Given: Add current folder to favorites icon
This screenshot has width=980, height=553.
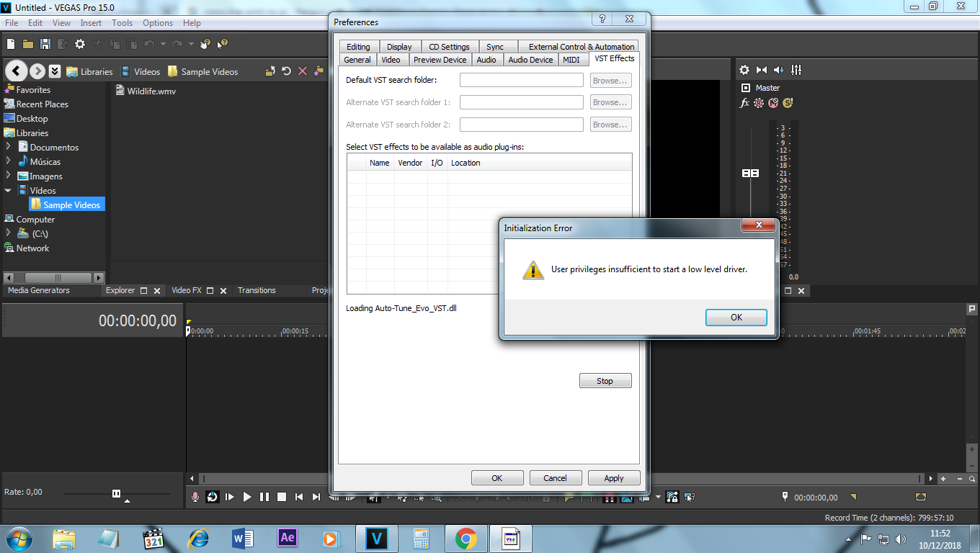Looking at the screenshot, I should (x=318, y=71).
